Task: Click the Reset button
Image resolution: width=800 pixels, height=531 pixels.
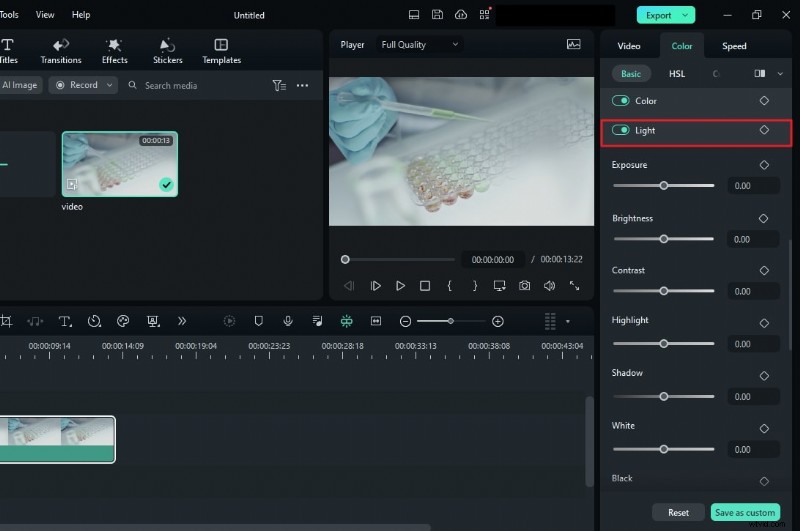Action: (x=678, y=512)
